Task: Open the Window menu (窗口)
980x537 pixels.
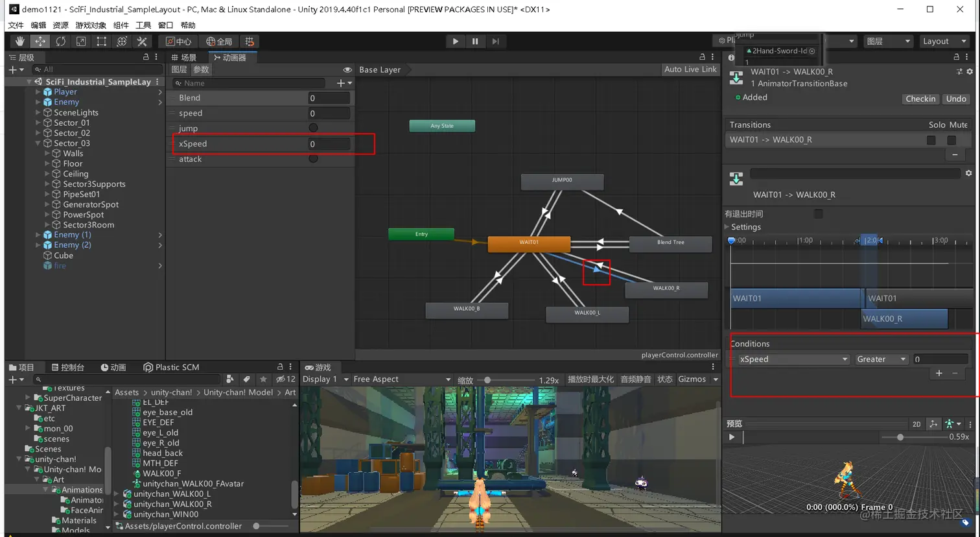Action: (x=165, y=25)
